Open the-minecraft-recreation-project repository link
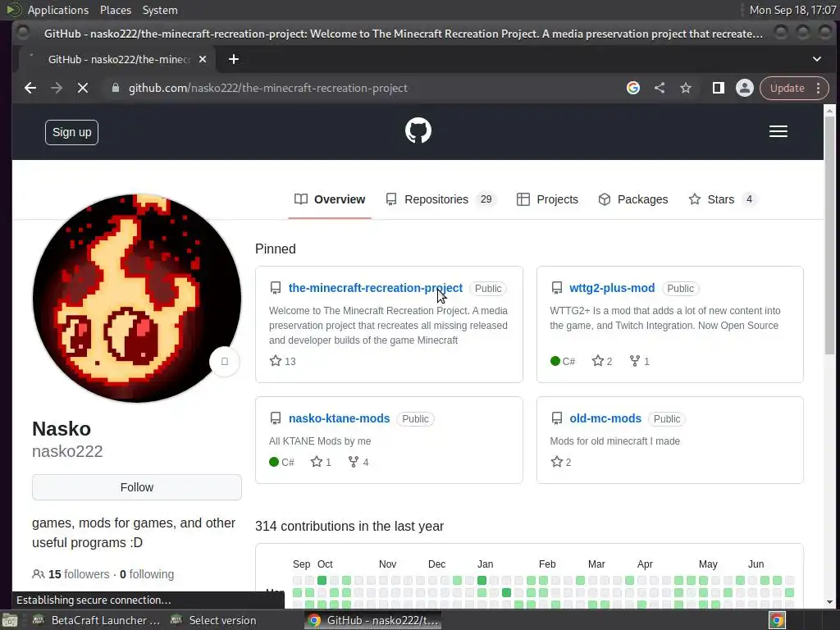Screen dimensions: 840x630 376,288
